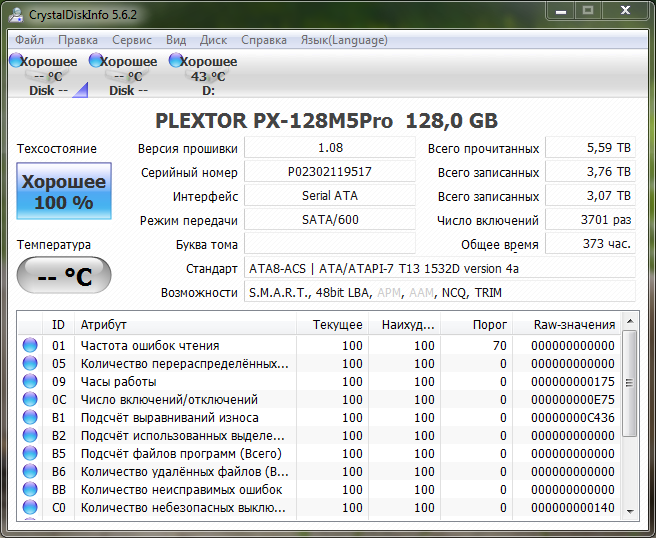Open the Язык(Language) menu

[344, 40]
